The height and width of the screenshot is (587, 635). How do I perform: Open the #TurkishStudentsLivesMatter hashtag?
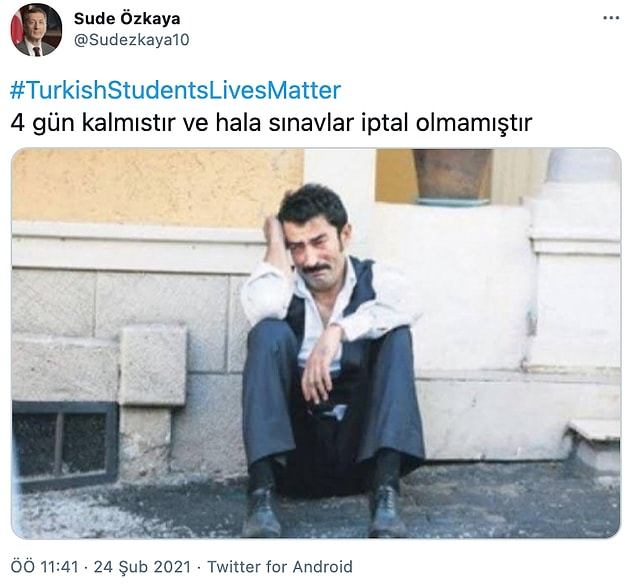click(175, 90)
